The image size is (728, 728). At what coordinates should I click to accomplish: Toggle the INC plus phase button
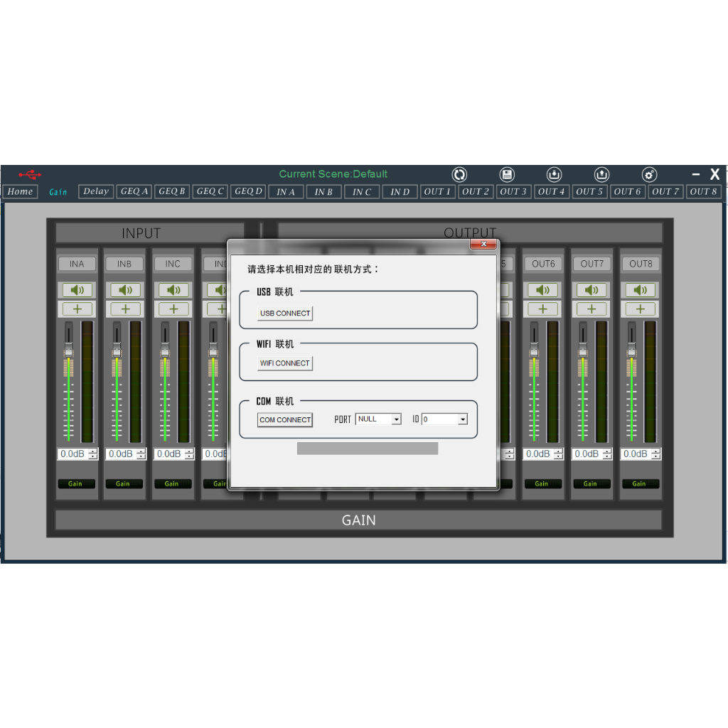(x=173, y=309)
